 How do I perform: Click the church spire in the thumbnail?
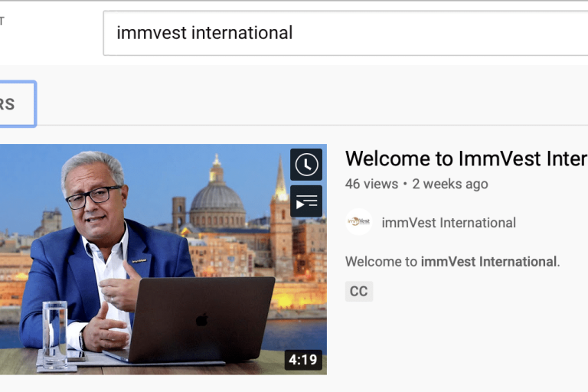click(x=281, y=210)
